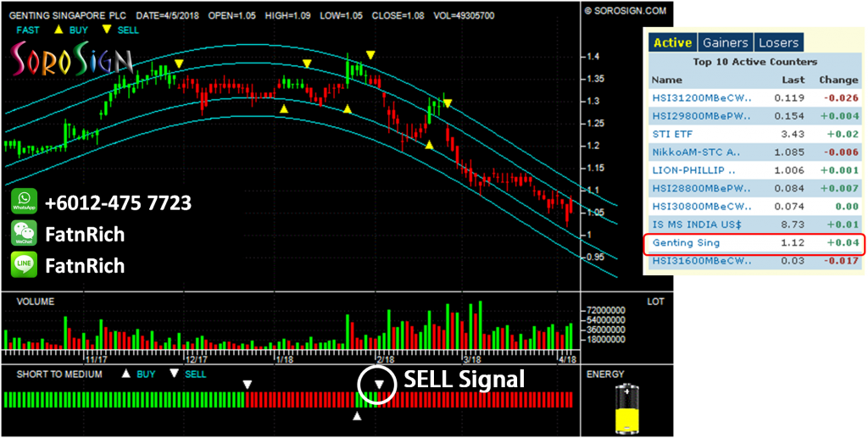The height and width of the screenshot is (438, 868).
Task: Click Genting Sing last price 1.12
Action: (795, 243)
